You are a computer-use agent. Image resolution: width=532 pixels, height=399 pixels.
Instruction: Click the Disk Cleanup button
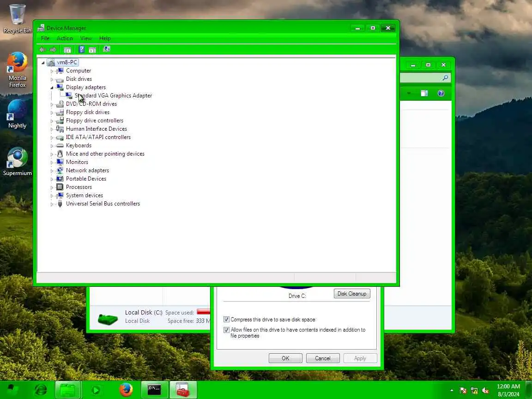tap(352, 294)
